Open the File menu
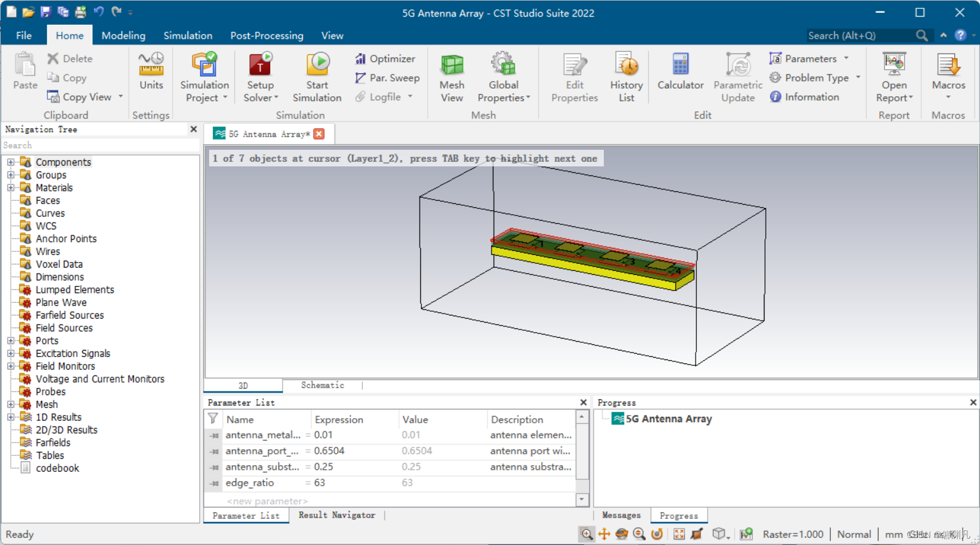 click(x=24, y=36)
